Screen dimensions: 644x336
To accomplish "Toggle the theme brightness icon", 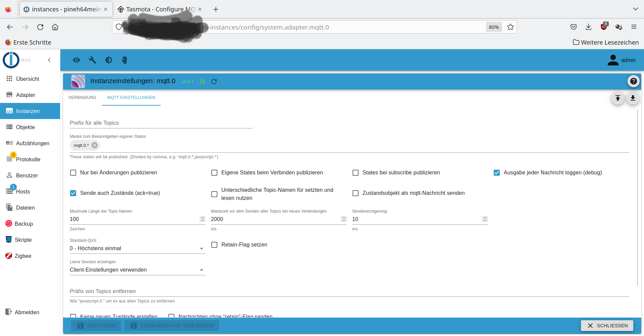I will (x=109, y=60).
